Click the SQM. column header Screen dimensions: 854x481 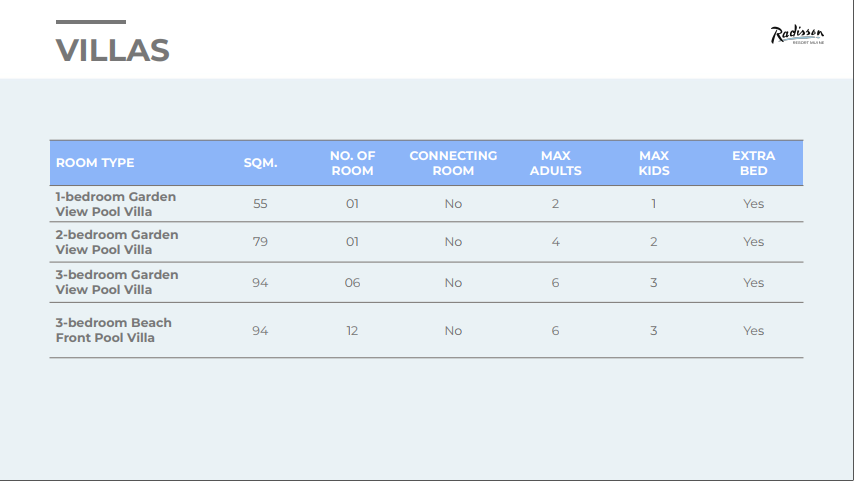(260, 163)
